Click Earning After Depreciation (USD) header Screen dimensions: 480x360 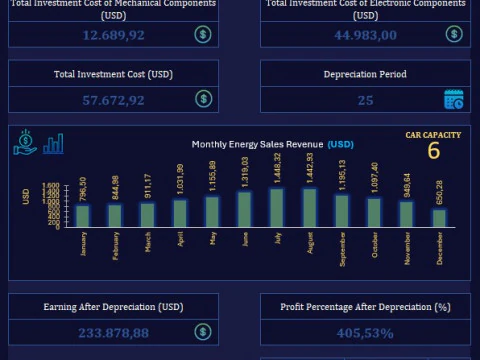(x=113, y=307)
